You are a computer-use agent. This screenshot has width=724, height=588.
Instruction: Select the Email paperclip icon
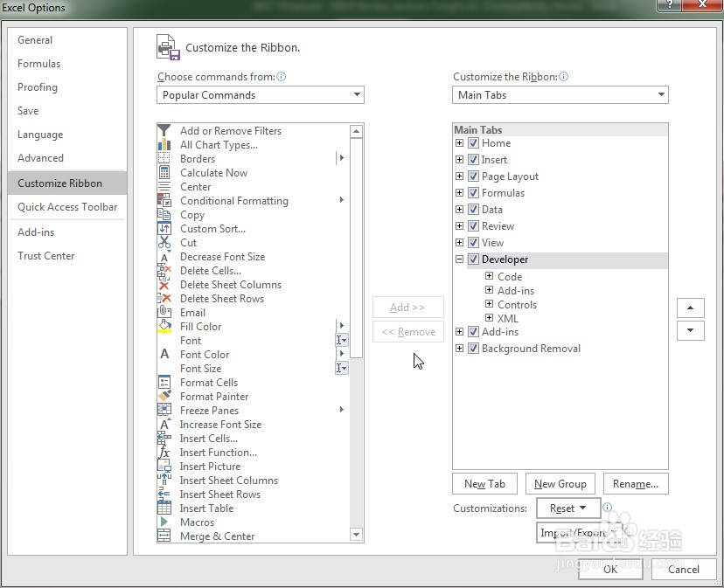[x=164, y=313]
